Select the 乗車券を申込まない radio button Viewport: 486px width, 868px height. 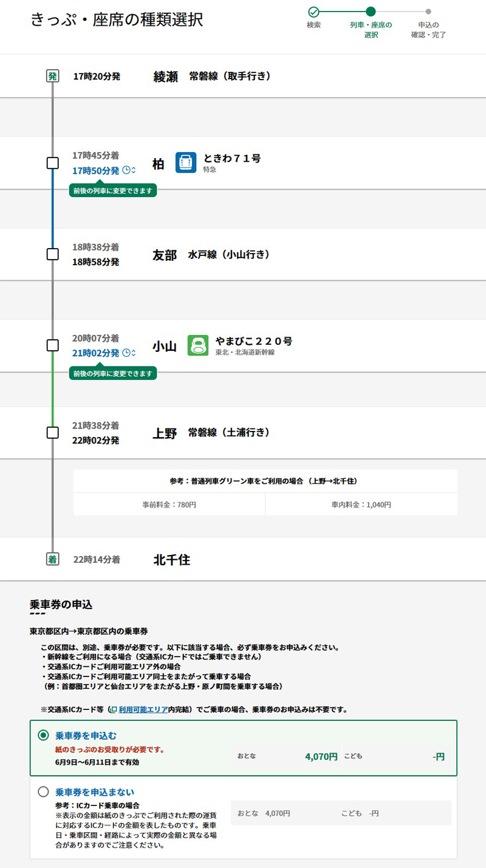(x=43, y=792)
